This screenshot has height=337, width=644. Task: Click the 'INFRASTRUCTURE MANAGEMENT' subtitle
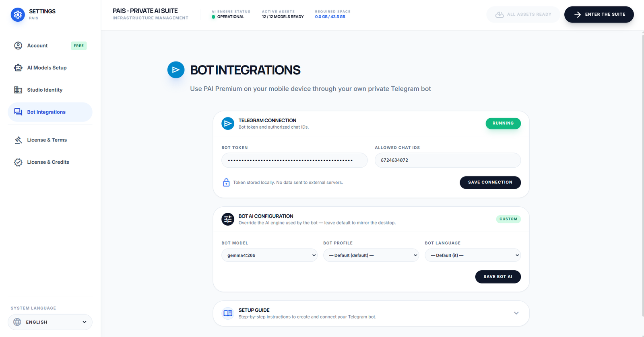[151, 18]
